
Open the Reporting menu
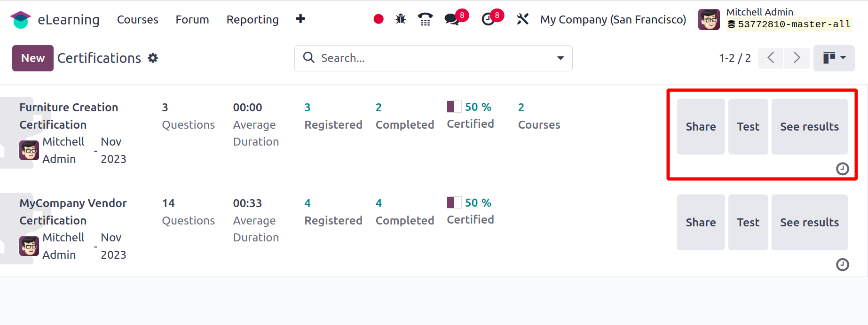pyautogui.click(x=253, y=20)
